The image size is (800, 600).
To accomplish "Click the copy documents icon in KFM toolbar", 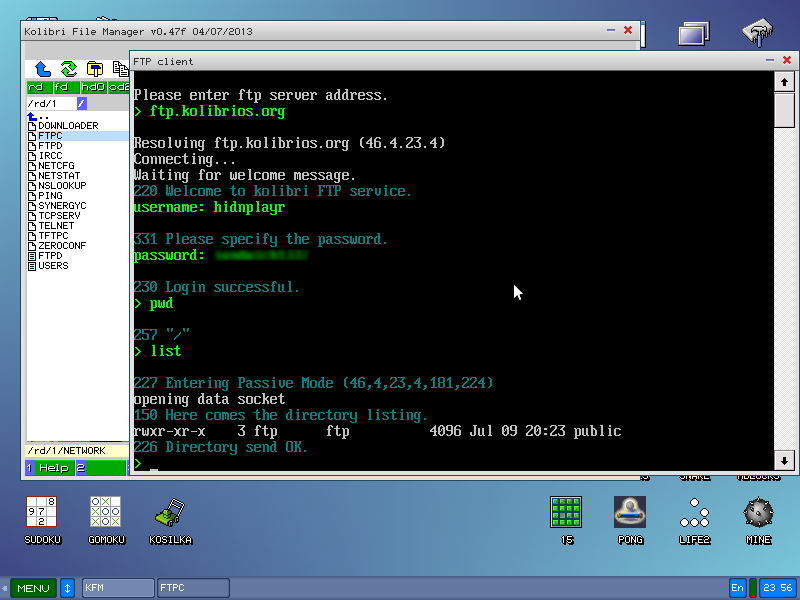I will click(120, 68).
